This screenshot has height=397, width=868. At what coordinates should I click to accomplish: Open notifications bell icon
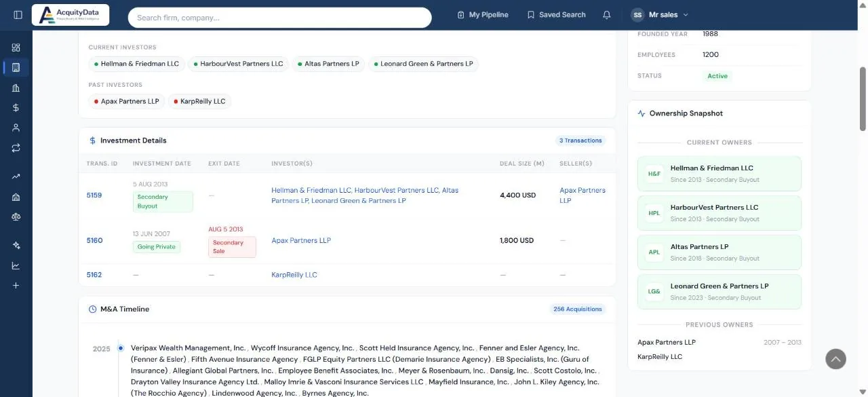[x=607, y=15]
